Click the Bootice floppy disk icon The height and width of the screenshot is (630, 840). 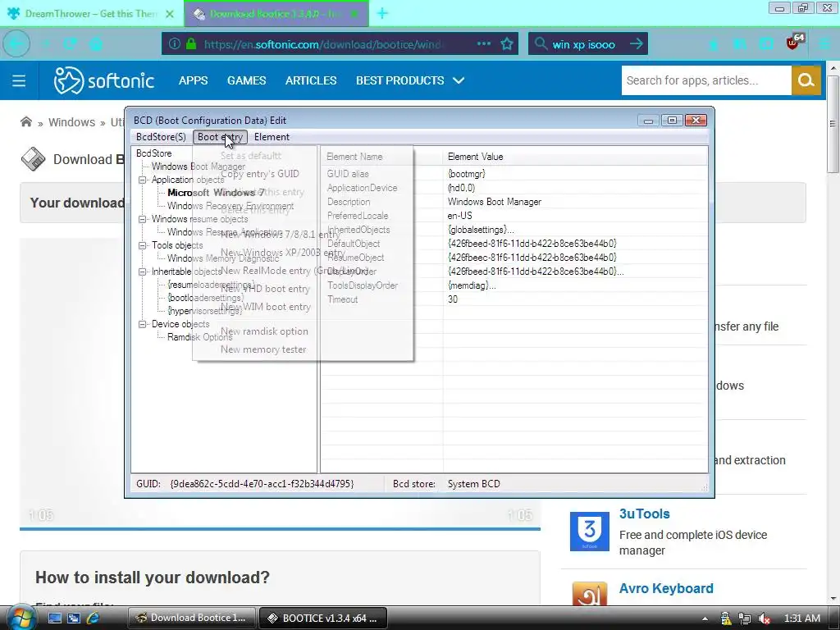pos(33,159)
